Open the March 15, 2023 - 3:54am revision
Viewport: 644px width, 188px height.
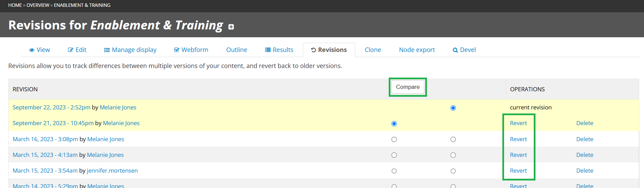click(x=45, y=171)
